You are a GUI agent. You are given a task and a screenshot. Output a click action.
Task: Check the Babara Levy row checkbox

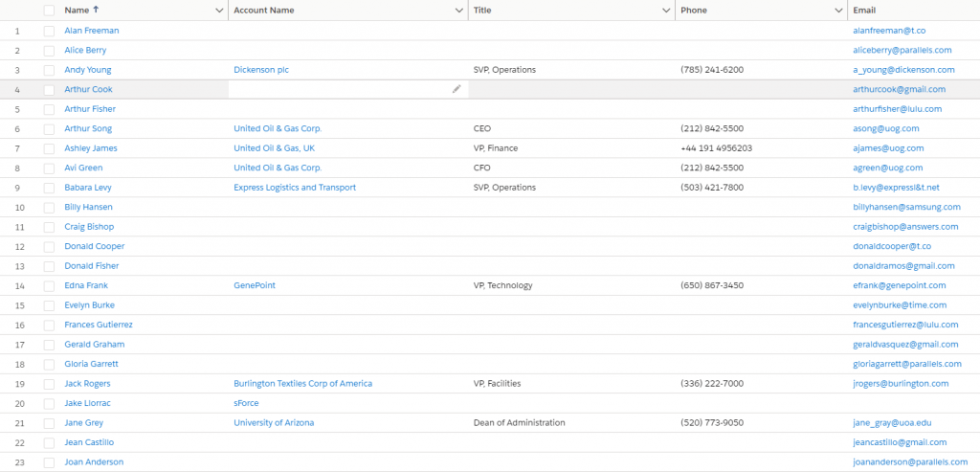coord(49,188)
